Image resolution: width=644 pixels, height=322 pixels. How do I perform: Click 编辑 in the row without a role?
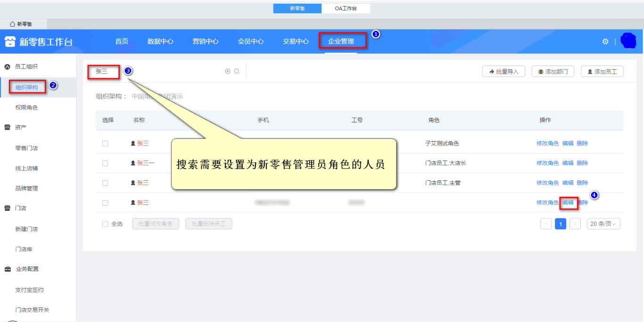568,203
